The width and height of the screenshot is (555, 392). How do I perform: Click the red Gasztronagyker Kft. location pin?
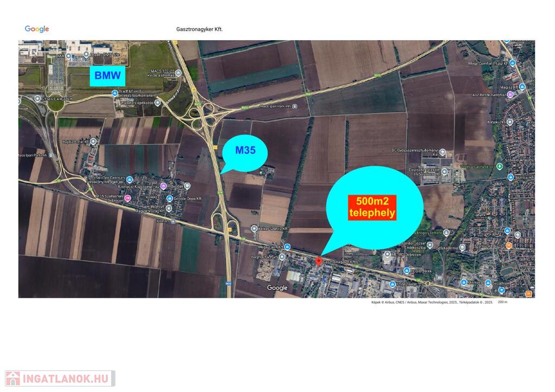(x=319, y=261)
